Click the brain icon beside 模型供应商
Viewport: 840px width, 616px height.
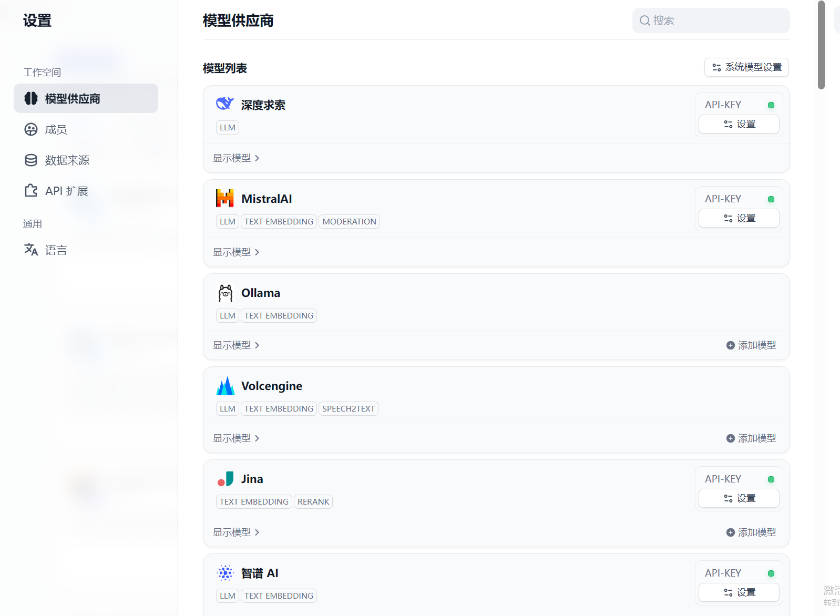click(x=31, y=98)
